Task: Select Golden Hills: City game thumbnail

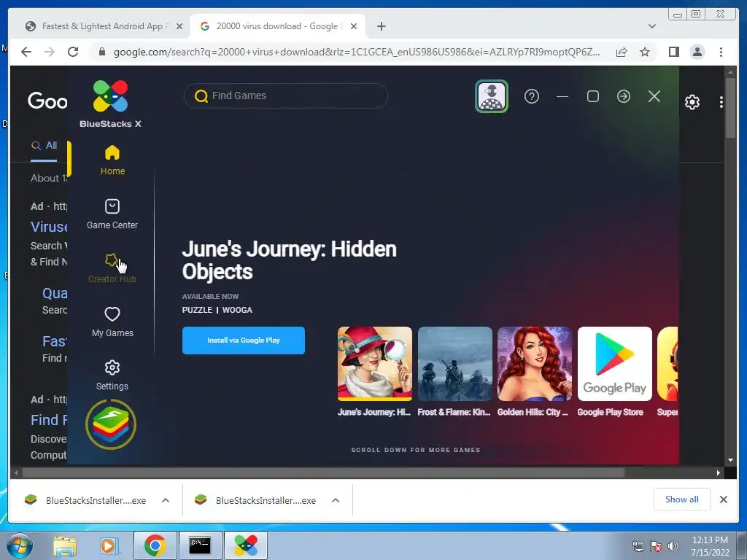Action: point(535,364)
